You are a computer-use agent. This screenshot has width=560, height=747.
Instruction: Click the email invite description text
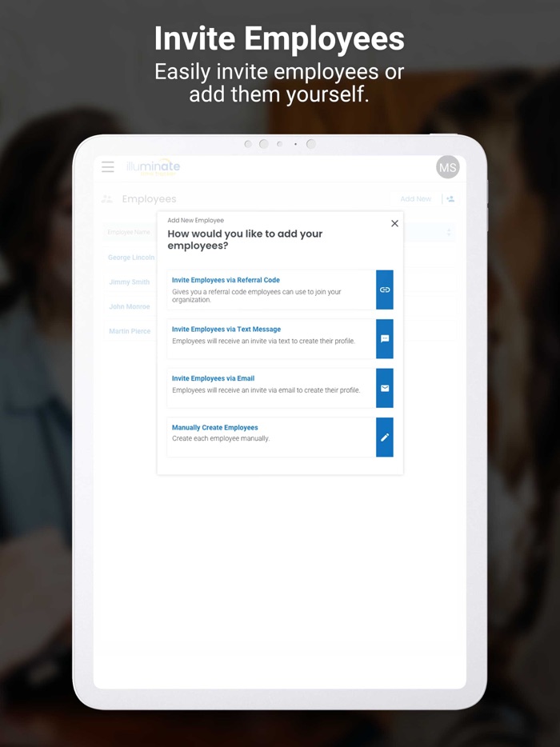[266, 390]
